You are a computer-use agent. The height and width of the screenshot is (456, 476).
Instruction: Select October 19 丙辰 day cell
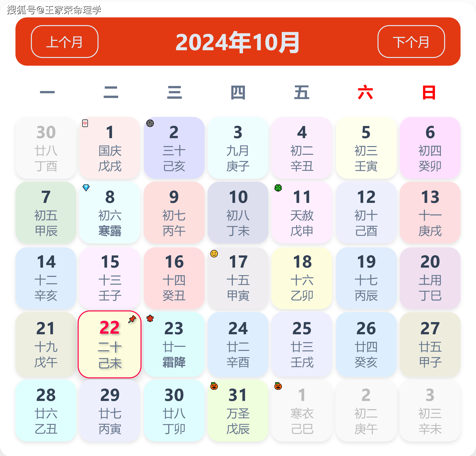pos(366,278)
